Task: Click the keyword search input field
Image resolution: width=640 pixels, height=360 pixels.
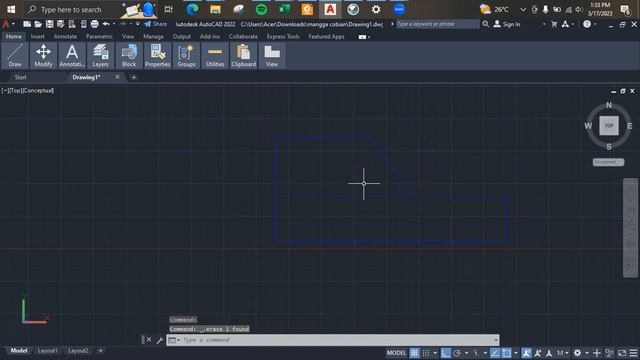Action: coord(438,24)
